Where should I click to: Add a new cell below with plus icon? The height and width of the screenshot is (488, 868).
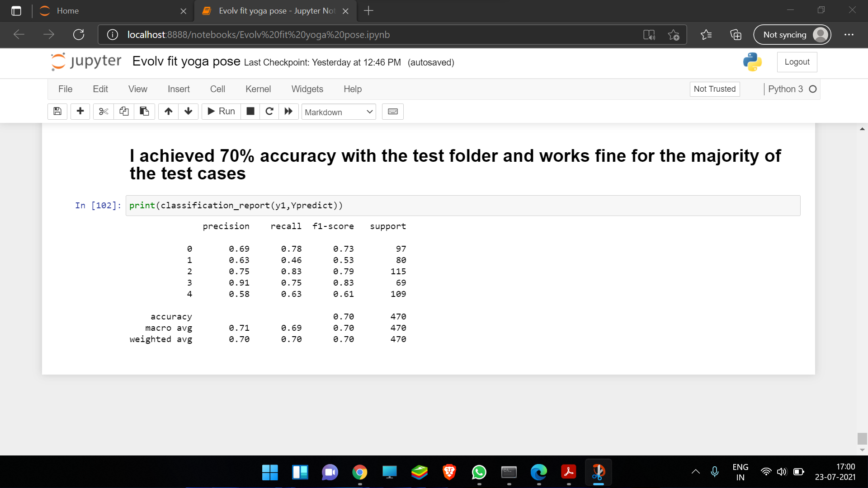(x=80, y=112)
